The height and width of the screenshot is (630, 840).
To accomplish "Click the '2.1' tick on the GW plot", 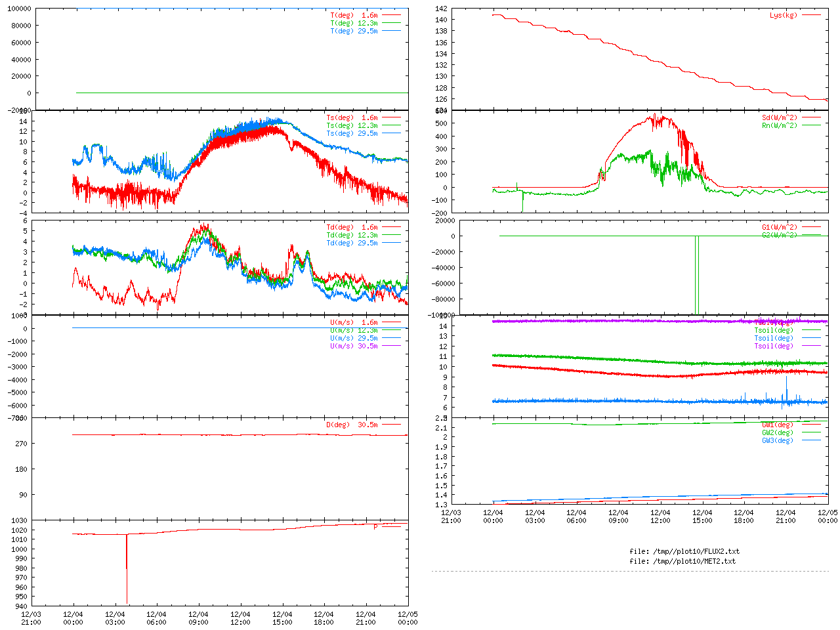I will [x=441, y=428].
